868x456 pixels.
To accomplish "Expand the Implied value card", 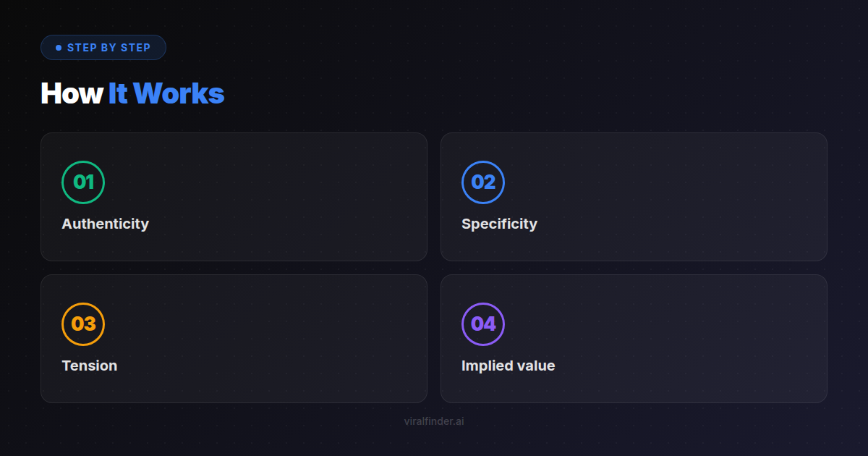I will 634,338.
